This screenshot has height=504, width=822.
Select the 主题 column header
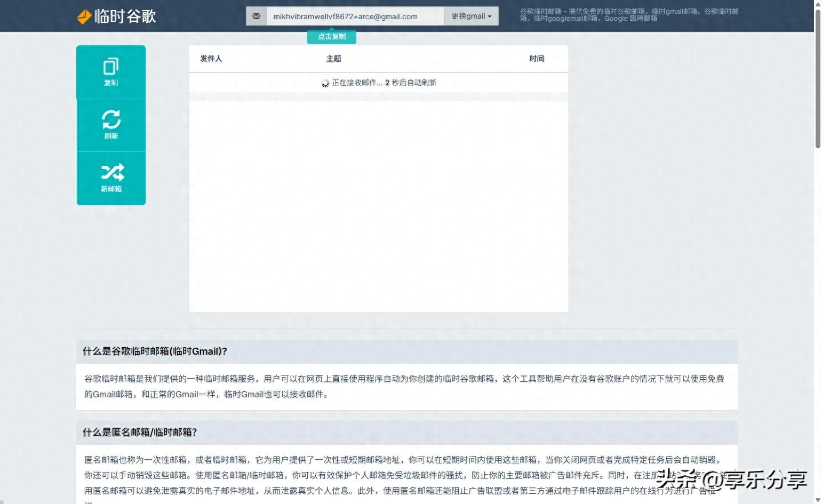[333, 59]
